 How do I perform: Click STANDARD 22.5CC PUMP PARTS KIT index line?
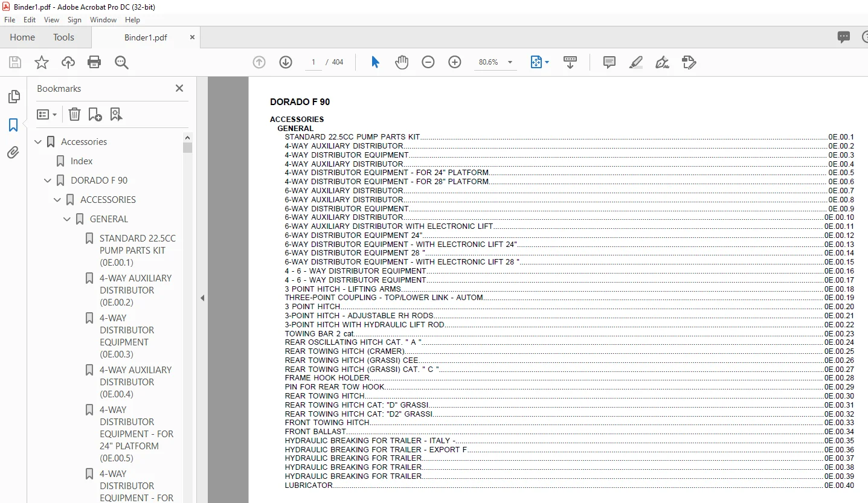[x=569, y=137]
